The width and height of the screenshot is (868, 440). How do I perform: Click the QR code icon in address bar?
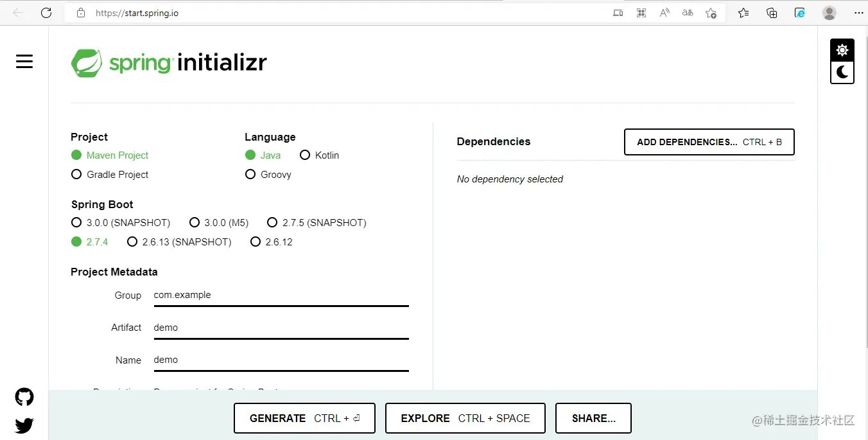tap(641, 13)
